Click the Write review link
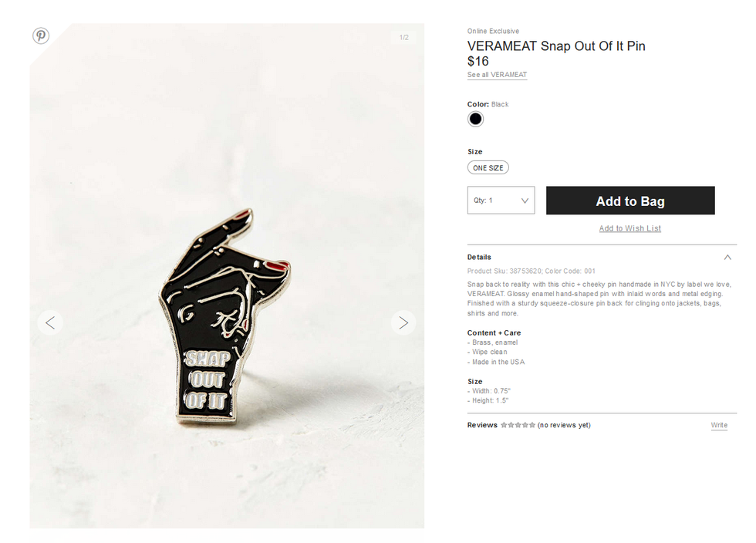The width and height of the screenshot is (756, 543). (719, 425)
